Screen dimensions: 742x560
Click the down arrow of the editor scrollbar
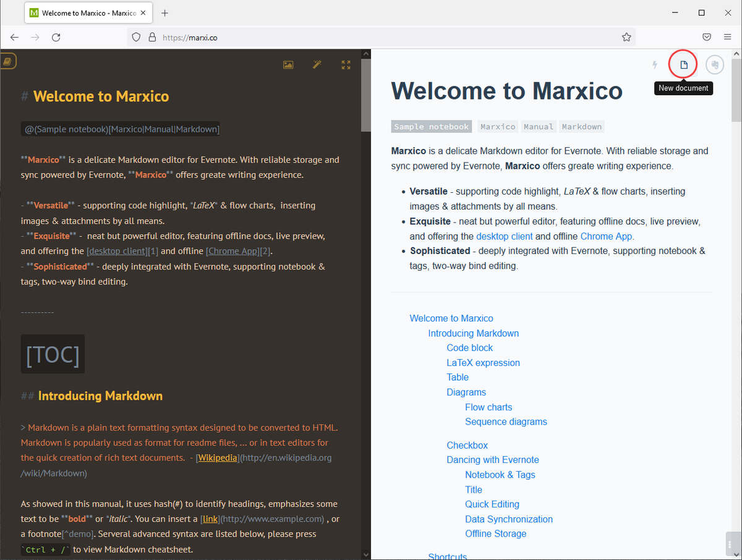point(366,554)
